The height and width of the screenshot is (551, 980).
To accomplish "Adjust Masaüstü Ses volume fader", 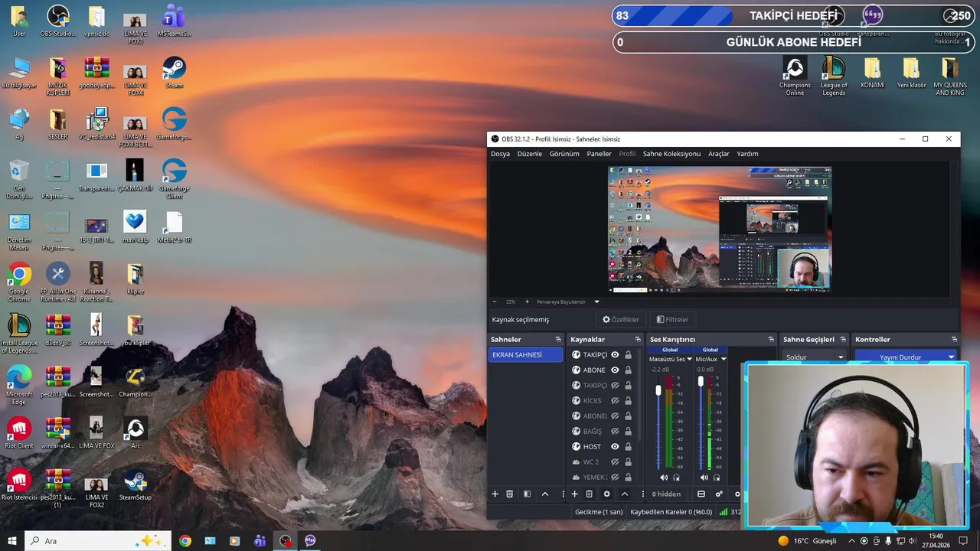I will click(658, 390).
